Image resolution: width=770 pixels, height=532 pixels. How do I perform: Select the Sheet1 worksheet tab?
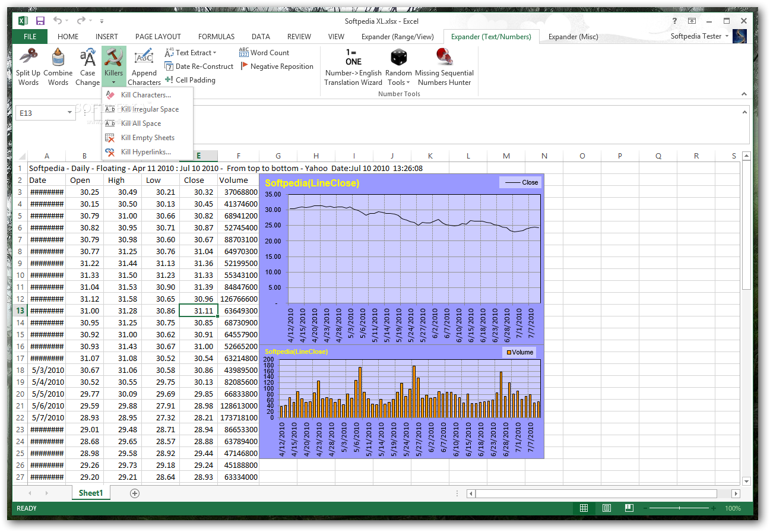coord(91,493)
